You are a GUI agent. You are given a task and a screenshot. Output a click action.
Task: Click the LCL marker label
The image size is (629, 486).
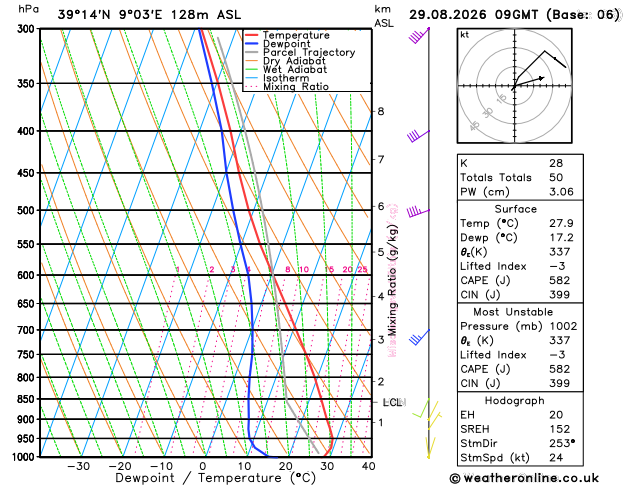coord(392,402)
